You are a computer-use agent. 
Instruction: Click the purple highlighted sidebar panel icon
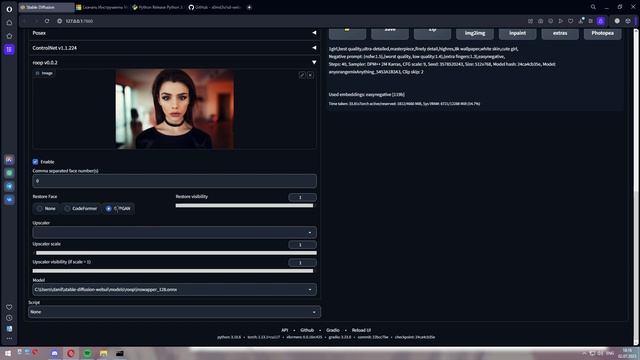tap(9, 49)
